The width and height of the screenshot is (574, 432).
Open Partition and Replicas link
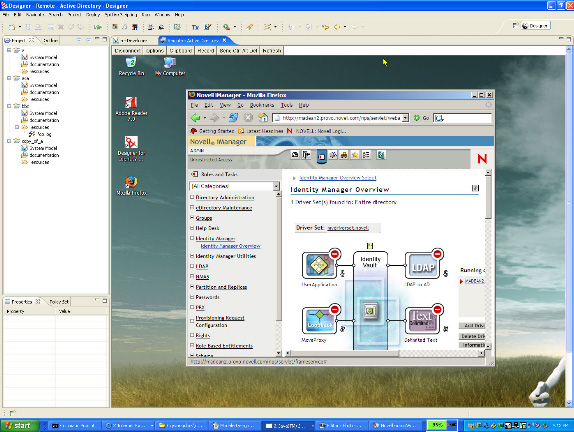point(221,287)
